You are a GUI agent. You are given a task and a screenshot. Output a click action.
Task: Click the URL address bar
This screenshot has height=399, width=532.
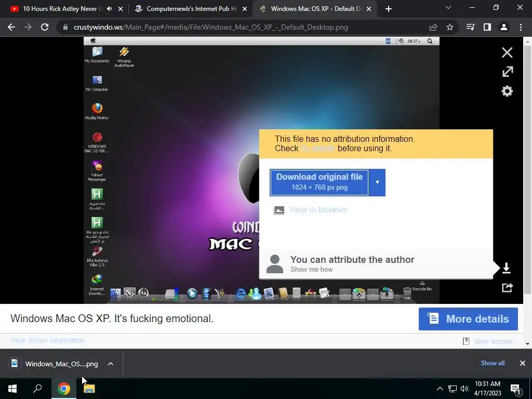(210, 27)
